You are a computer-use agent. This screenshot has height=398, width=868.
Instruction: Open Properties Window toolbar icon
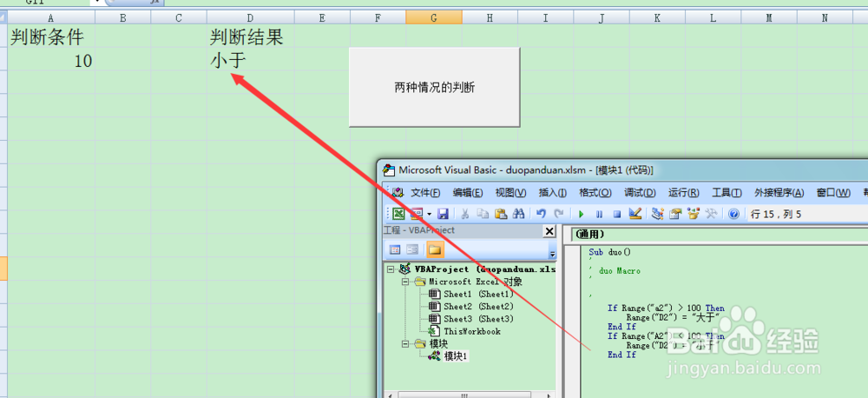tap(674, 214)
